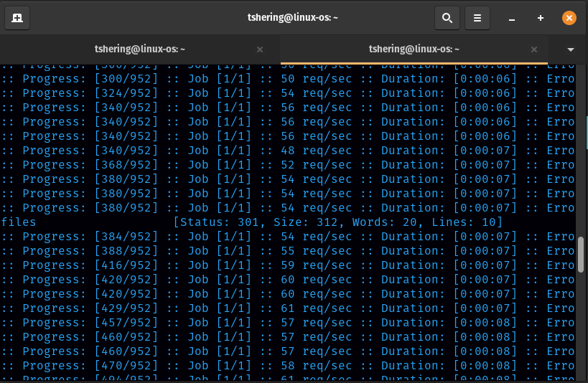Image resolution: width=588 pixels, height=383 pixels.
Task: Click the Progress [324/952] line
Action: click(90, 93)
